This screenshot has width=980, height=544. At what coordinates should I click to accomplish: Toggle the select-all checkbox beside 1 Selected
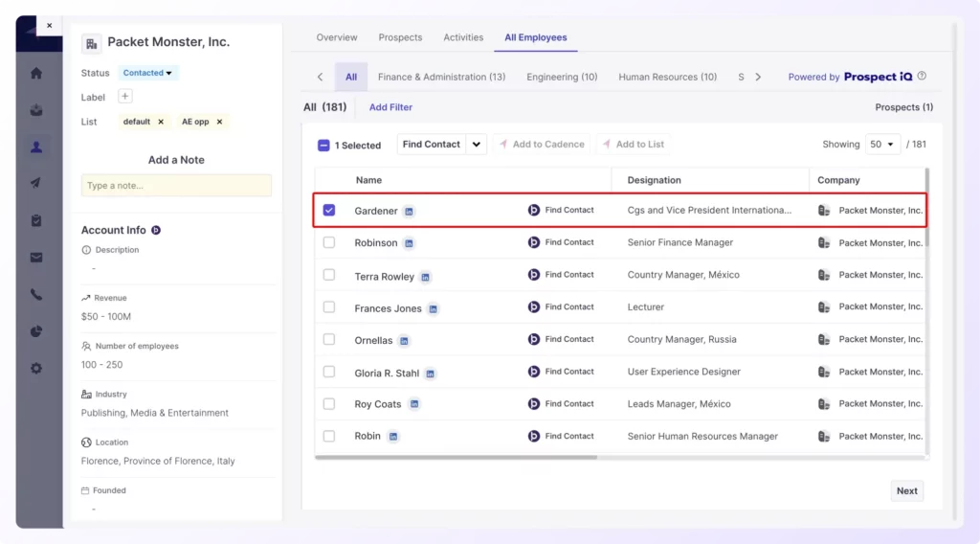click(x=323, y=145)
